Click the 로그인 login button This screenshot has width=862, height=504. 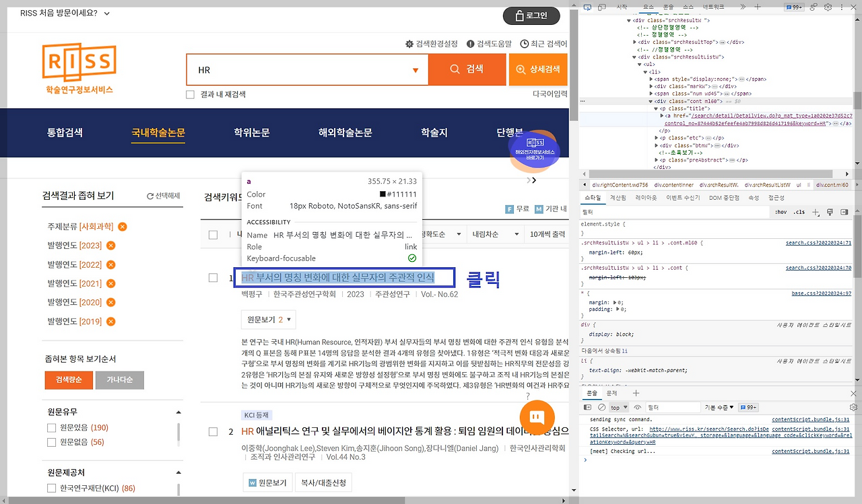click(x=531, y=15)
